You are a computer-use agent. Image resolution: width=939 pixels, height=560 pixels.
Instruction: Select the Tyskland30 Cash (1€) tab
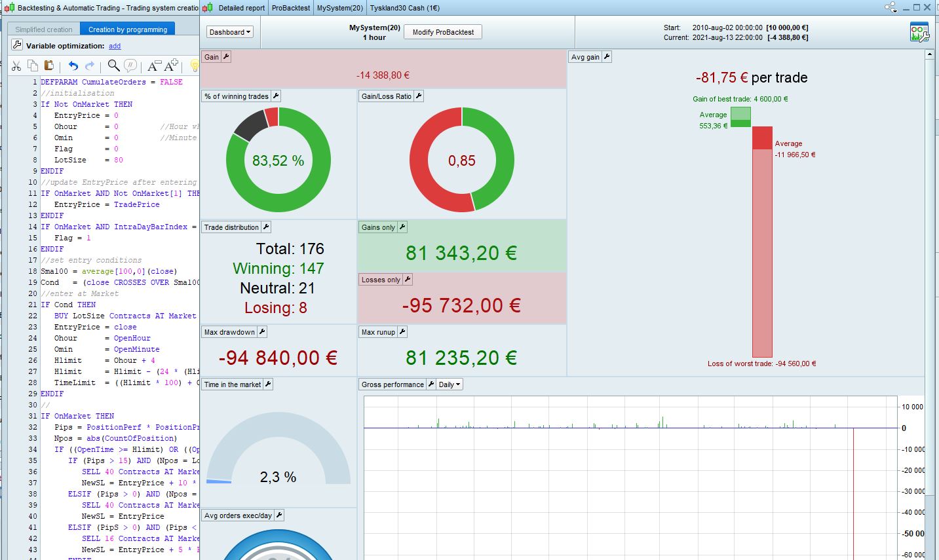pyautogui.click(x=405, y=8)
